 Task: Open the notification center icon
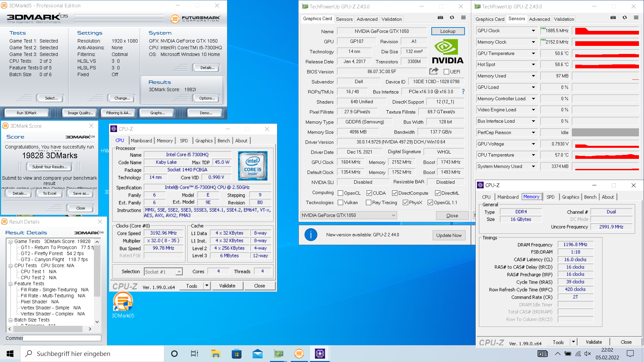click(x=630, y=354)
